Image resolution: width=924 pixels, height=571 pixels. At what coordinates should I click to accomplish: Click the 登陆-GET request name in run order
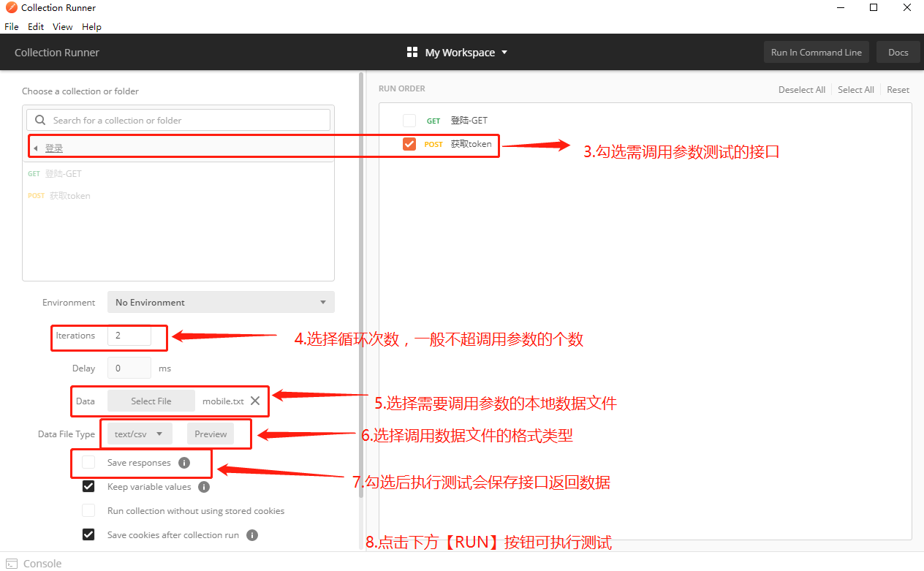click(x=469, y=121)
